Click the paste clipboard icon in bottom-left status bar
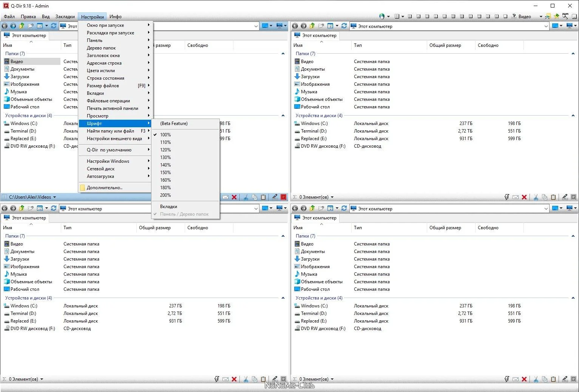Screen dimensions: 579x392 (x=263, y=379)
